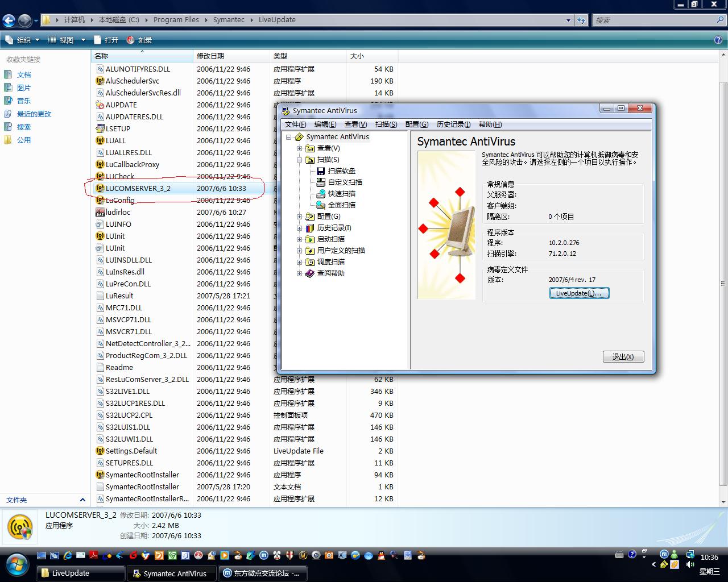728x582 pixels.
Task: Open the 组织 toolbar dropdown
Action: point(22,40)
